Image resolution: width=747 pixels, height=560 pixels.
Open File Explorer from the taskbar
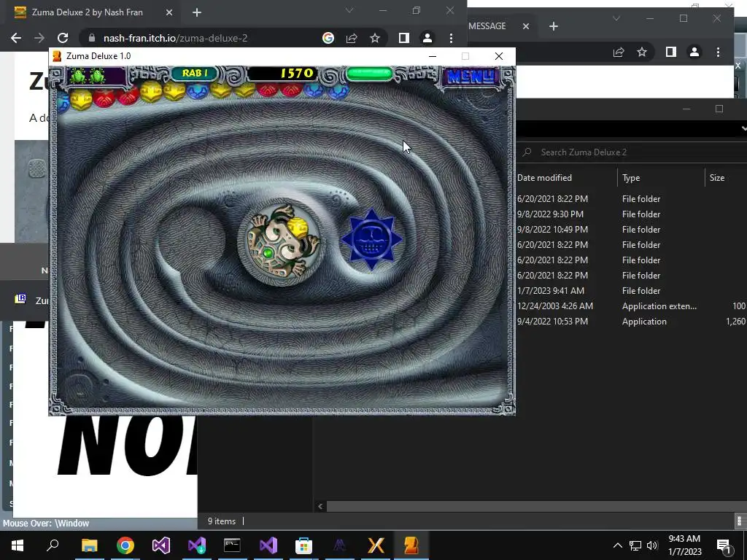point(89,545)
